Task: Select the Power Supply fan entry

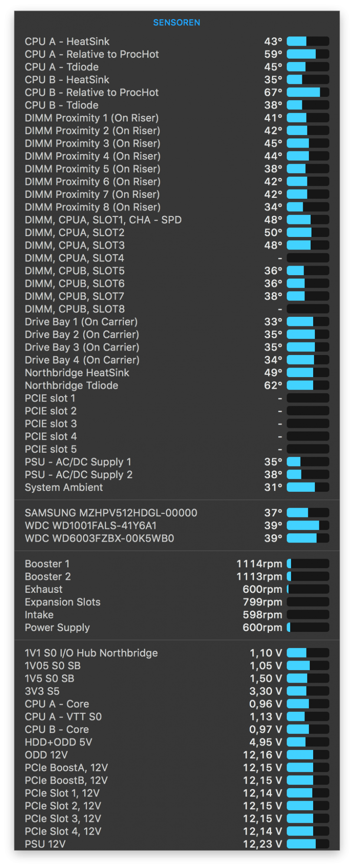Action: (x=57, y=628)
